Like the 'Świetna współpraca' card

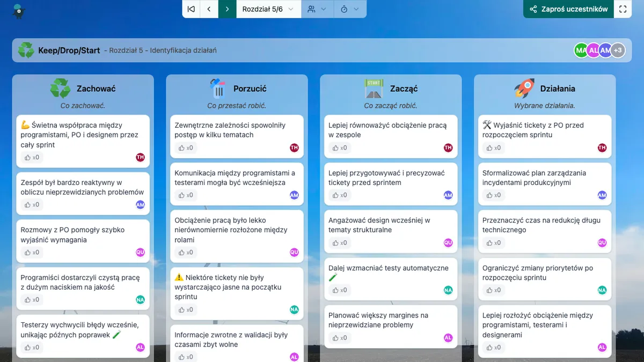coord(32,158)
